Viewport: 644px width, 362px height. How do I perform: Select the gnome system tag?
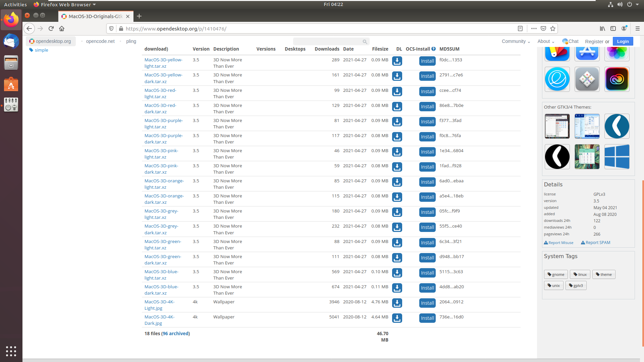[x=556, y=275]
